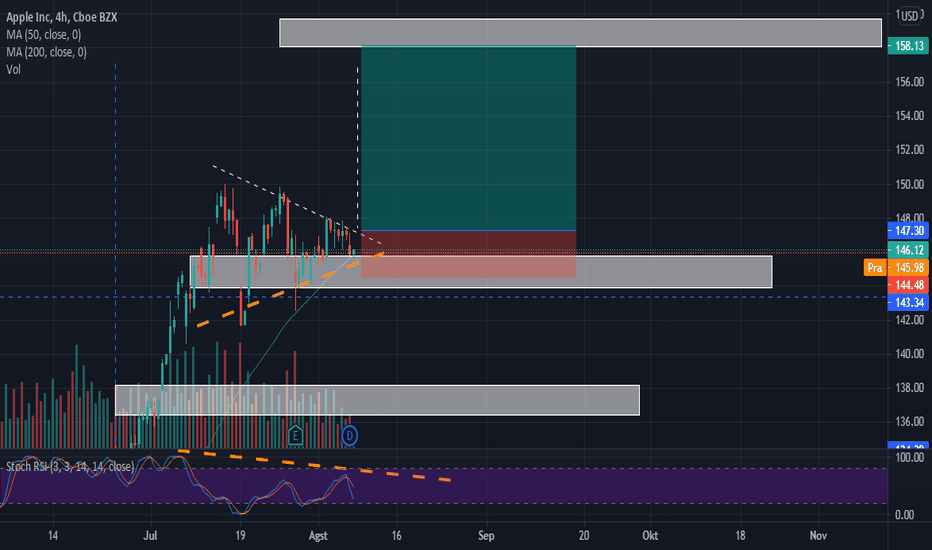Select the top gray resistance rectangle
Image resolution: width=932 pixels, height=550 pixels.
coord(581,33)
